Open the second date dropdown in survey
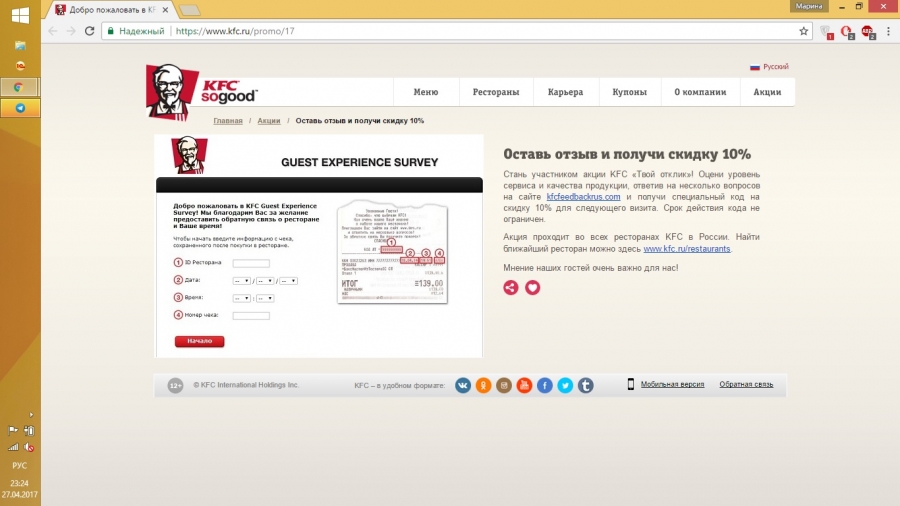The height and width of the screenshot is (506, 900). click(265, 281)
